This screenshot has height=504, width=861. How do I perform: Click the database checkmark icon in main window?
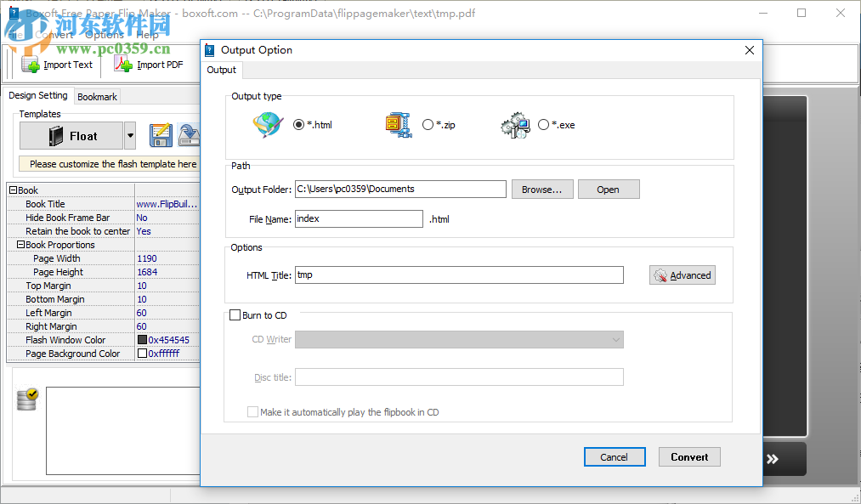(x=27, y=399)
